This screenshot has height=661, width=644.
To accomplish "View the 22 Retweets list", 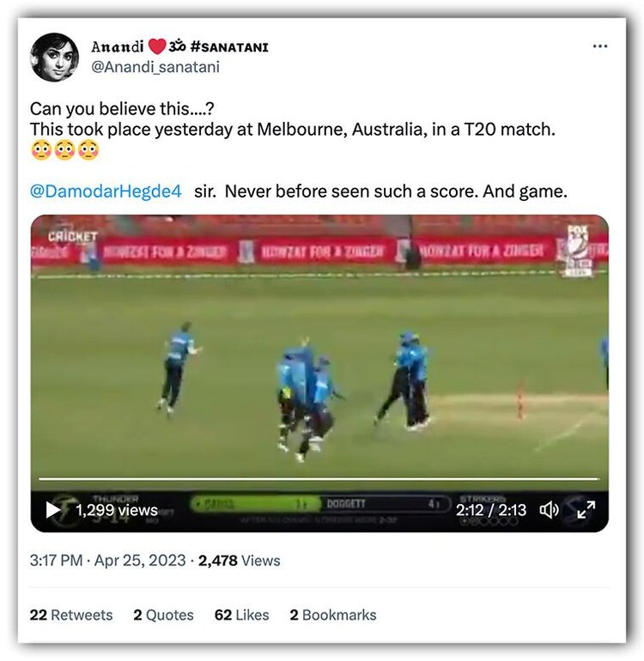I will 71,615.
